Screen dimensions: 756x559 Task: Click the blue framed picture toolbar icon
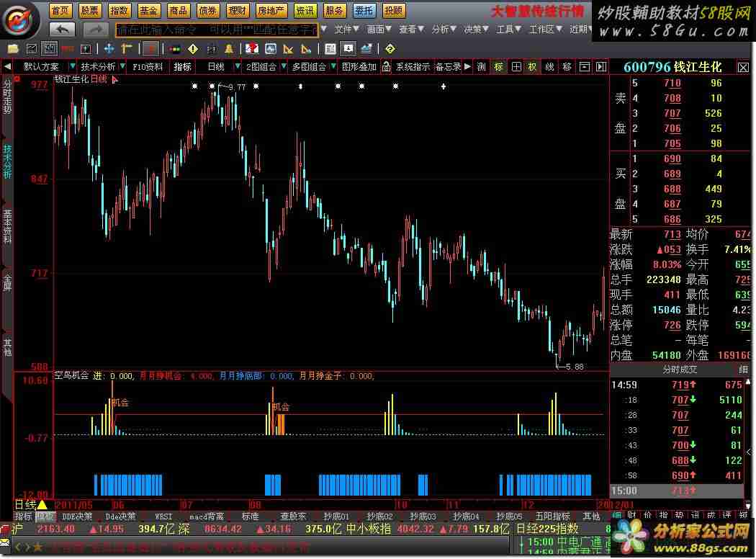[x=271, y=49]
